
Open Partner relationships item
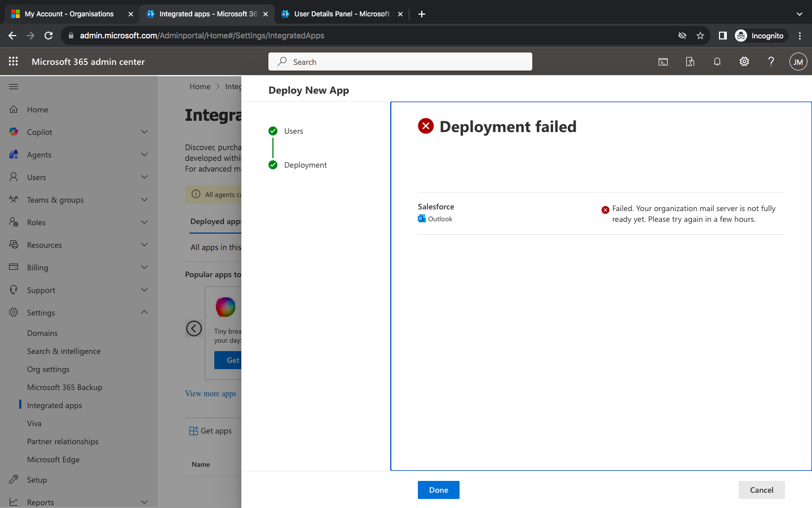pyautogui.click(x=63, y=441)
